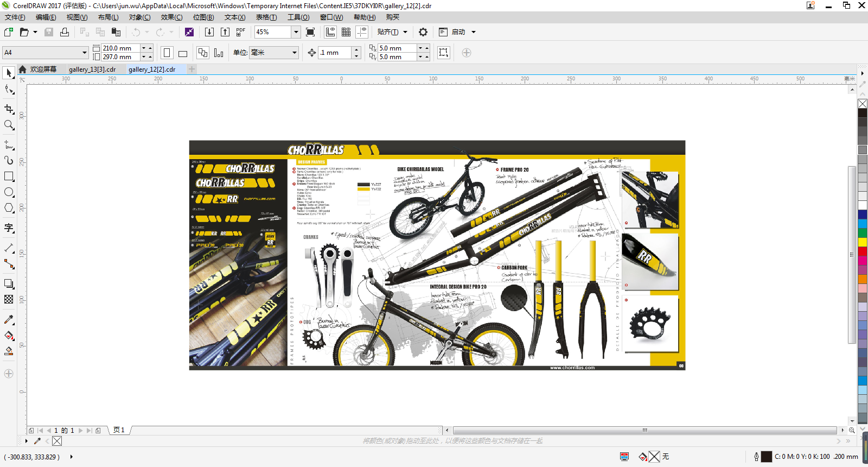Pick the yellow swatch in color palette

coord(863,242)
